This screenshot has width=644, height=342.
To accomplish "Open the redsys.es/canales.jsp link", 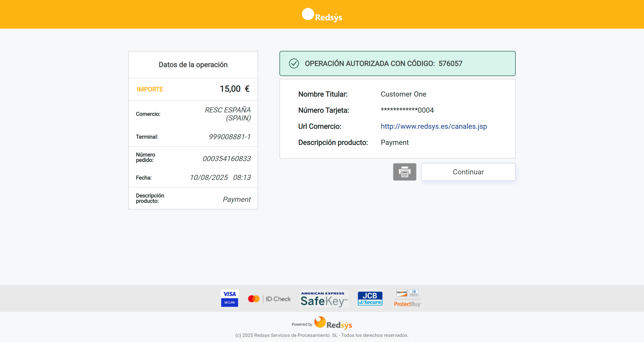I will pyautogui.click(x=434, y=126).
